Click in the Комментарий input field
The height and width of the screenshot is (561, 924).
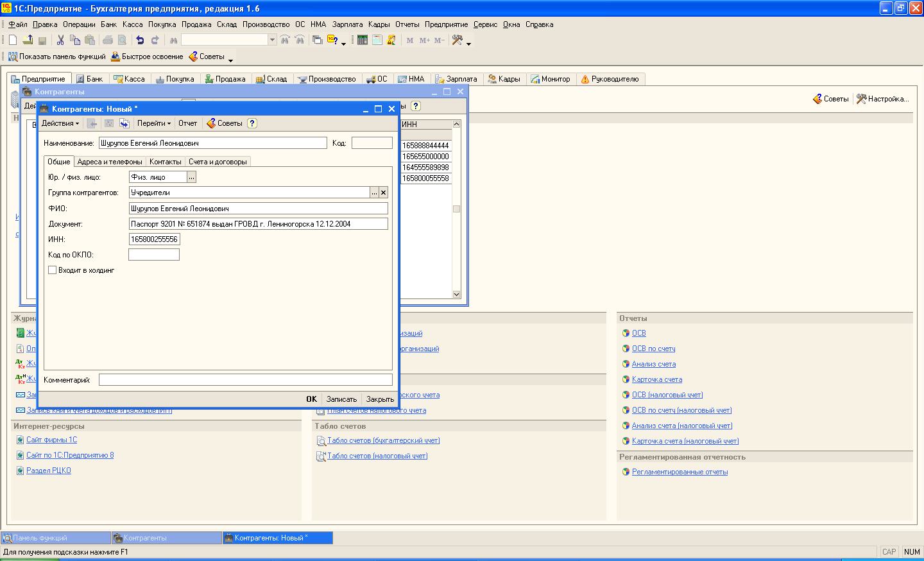pos(246,380)
